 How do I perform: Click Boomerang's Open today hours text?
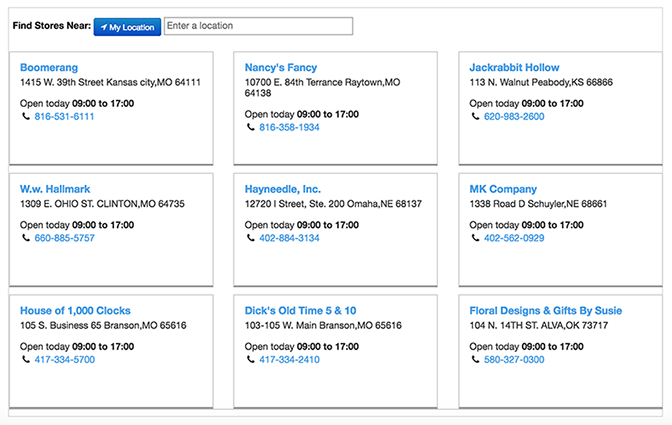point(77,104)
